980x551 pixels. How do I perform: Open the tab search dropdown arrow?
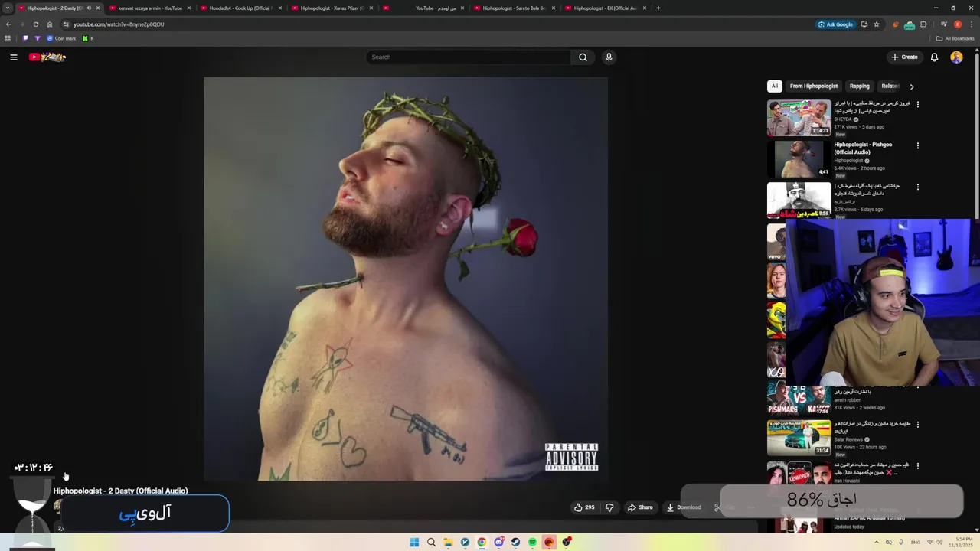coord(8,8)
